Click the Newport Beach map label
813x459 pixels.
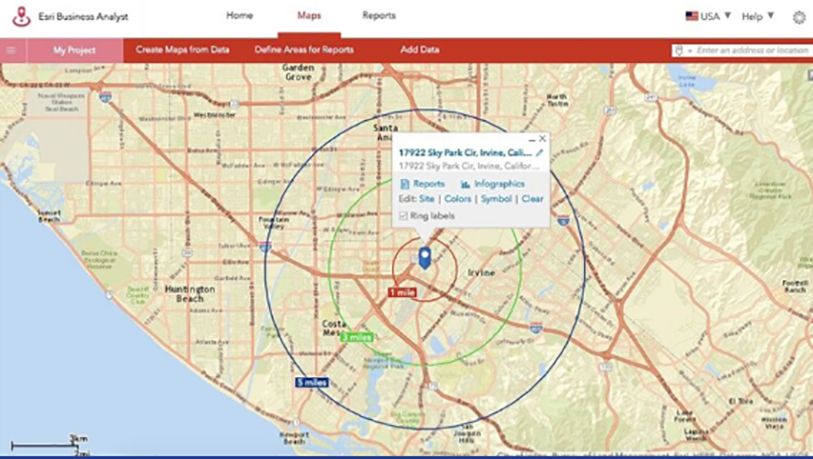(294, 438)
